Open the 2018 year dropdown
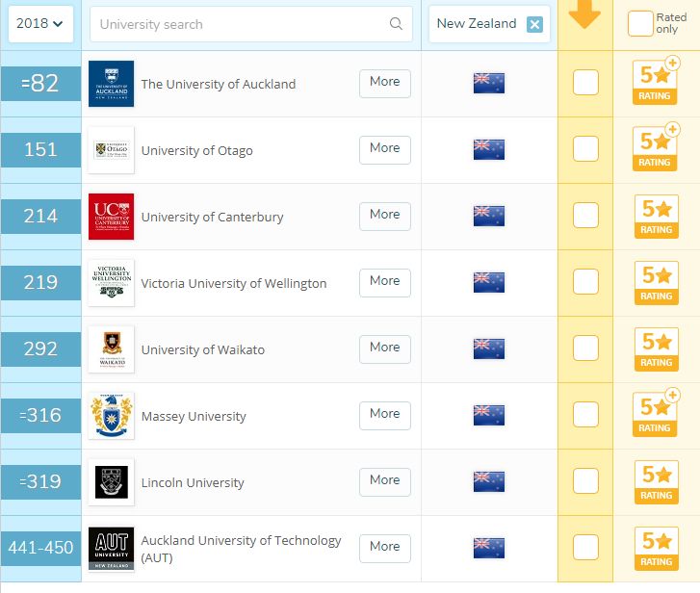The width and height of the screenshot is (700, 593). (40, 24)
